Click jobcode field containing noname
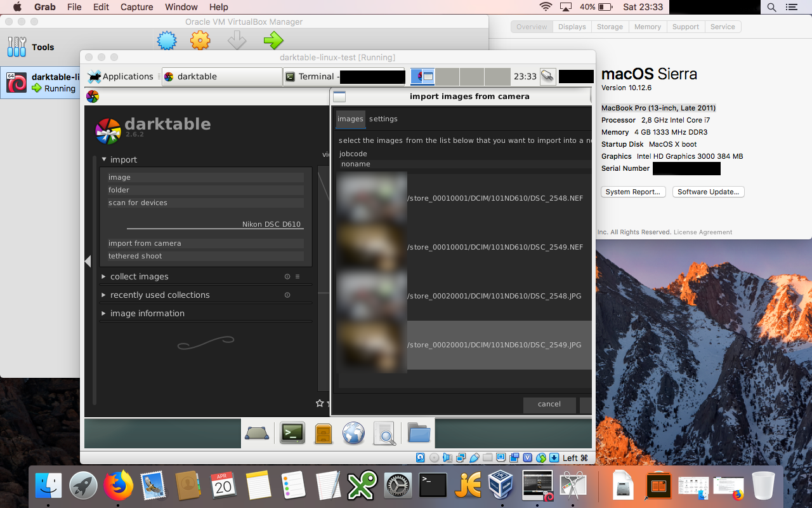The height and width of the screenshot is (508, 812). pos(465,164)
